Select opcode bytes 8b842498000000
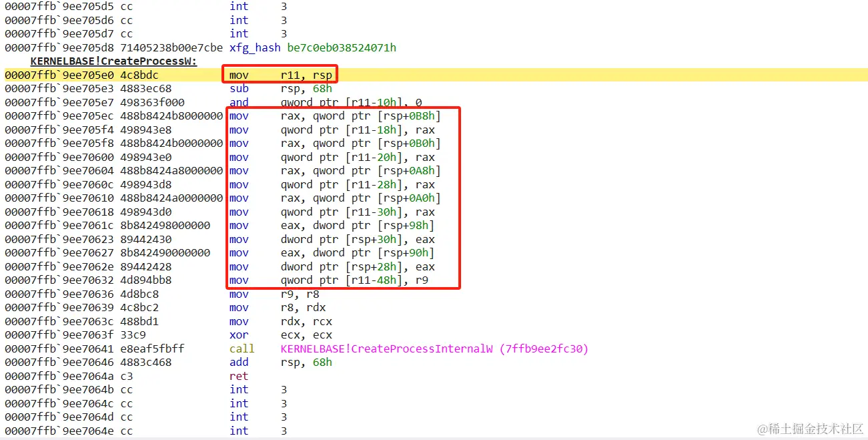868x440 pixels. coord(165,226)
